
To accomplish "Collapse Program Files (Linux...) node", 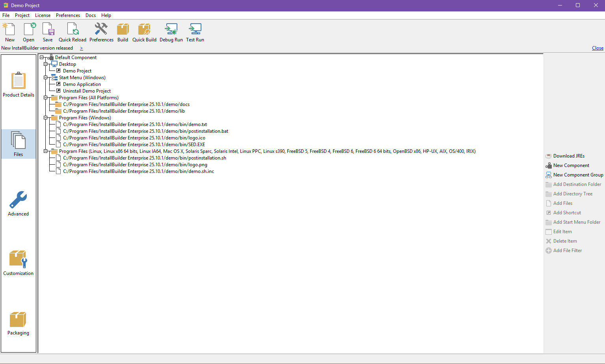I will click(x=45, y=151).
